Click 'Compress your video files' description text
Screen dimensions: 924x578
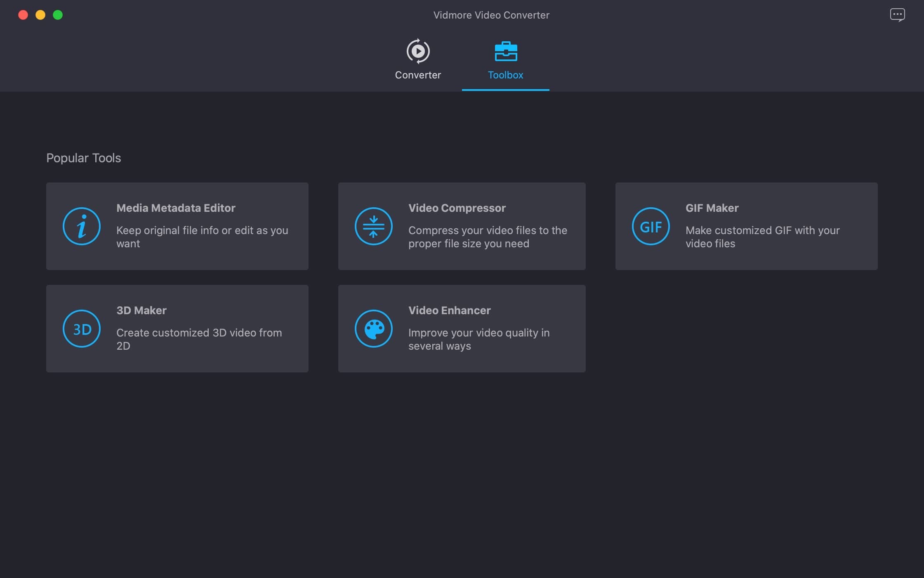coord(487,237)
